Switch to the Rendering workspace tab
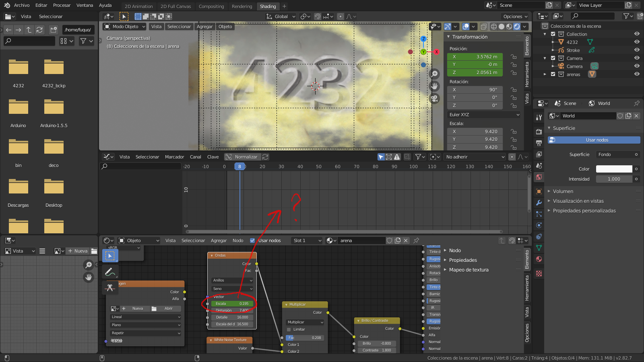Screen dimensions: 644x362 (x=242, y=6)
